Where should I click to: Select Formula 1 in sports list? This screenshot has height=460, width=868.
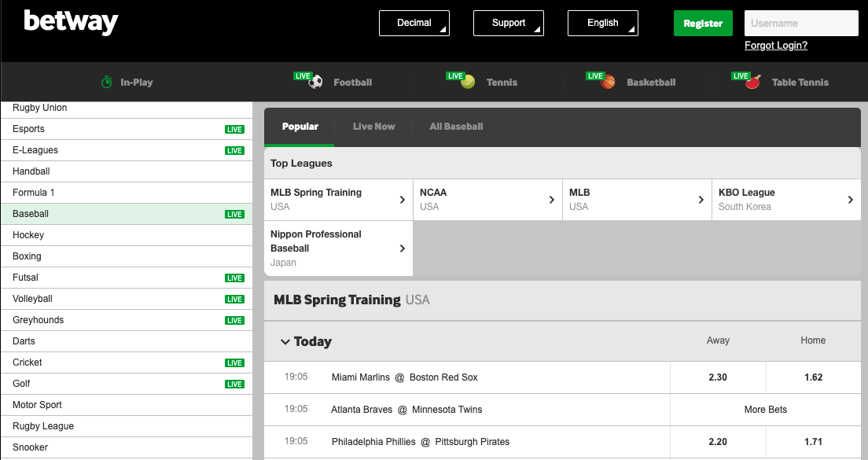127,193
